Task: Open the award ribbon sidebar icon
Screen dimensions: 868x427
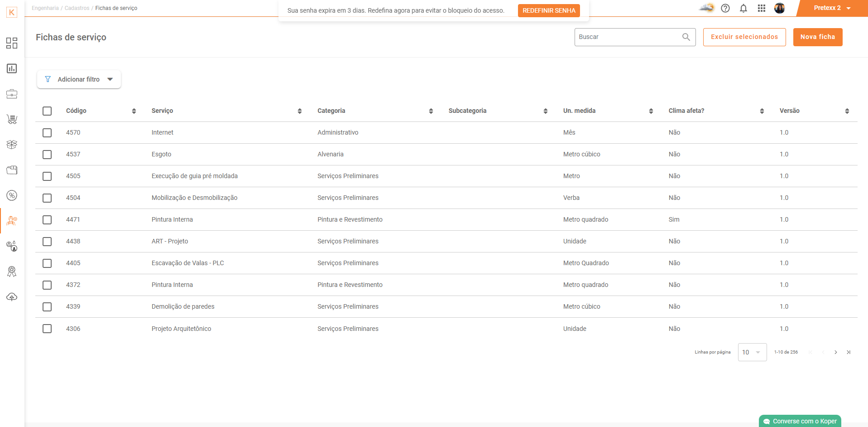Action: click(12, 272)
